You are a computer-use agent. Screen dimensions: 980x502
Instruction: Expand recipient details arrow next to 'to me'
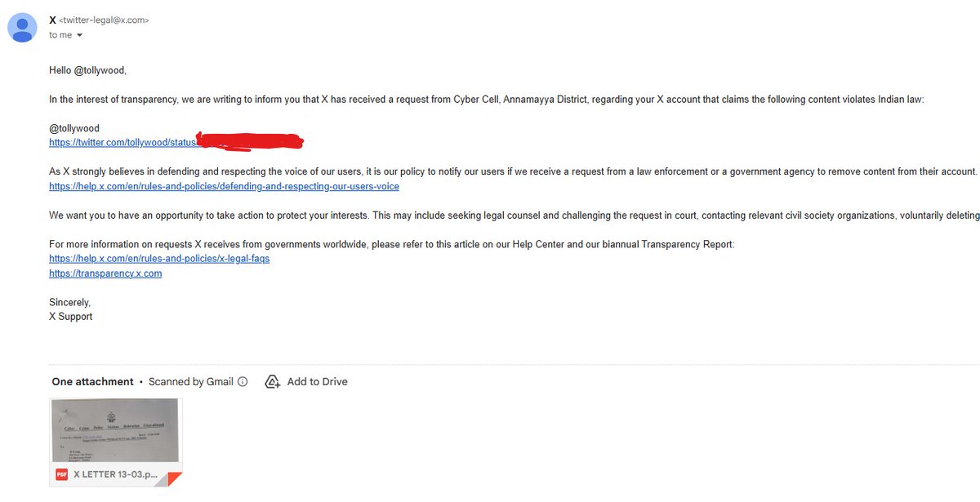(x=79, y=36)
